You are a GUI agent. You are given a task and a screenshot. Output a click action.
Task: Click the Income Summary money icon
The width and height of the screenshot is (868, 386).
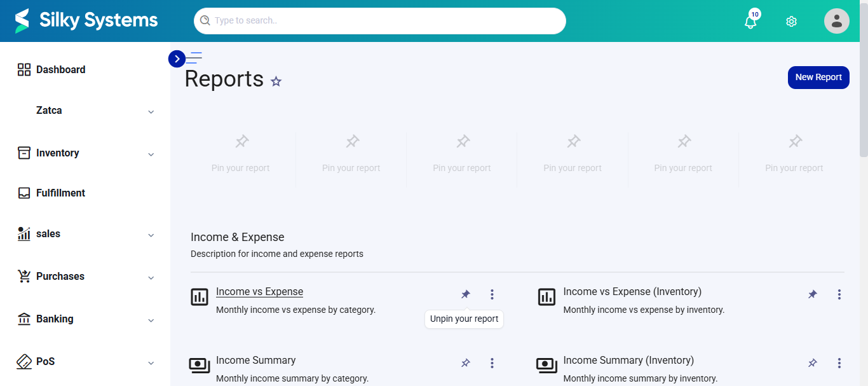(200, 365)
